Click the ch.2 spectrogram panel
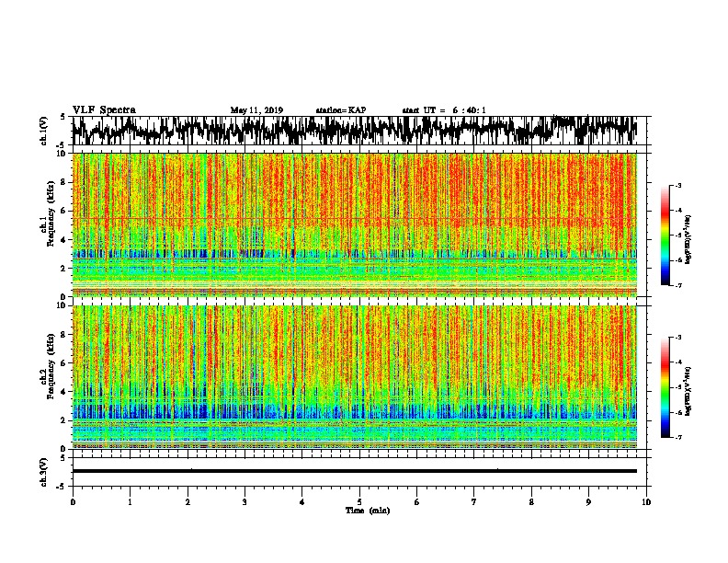The width and height of the screenshot is (728, 563). (355, 377)
